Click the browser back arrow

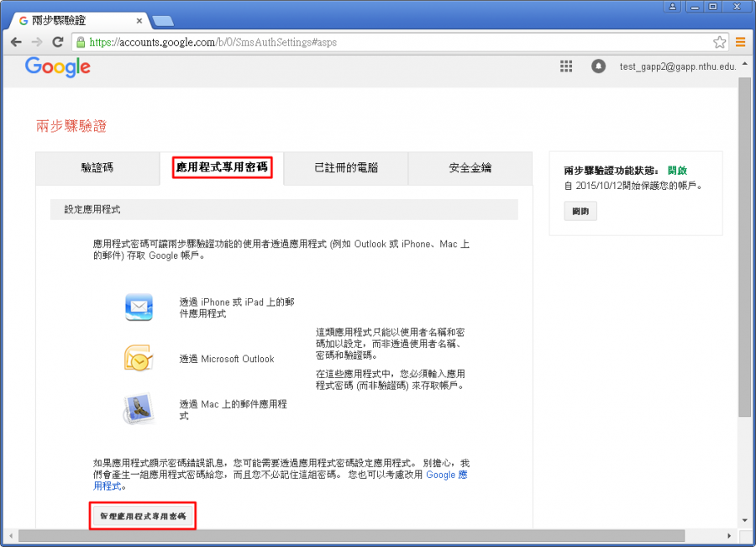pyautogui.click(x=16, y=42)
